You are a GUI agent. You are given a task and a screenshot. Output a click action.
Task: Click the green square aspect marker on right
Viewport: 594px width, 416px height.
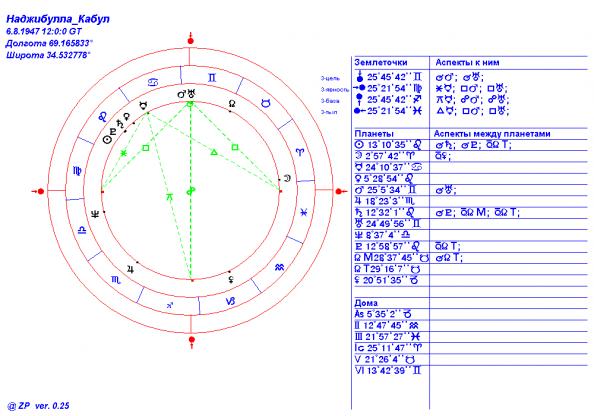pyautogui.click(x=235, y=147)
